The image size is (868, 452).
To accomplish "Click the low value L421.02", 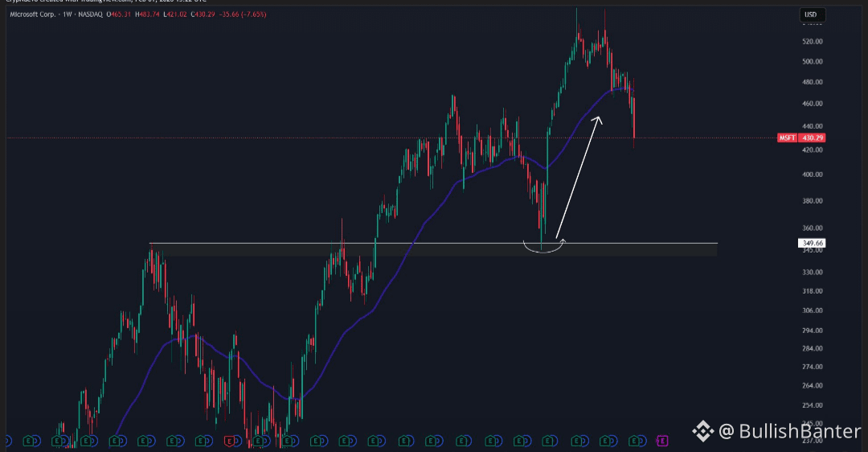I will point(175,14).
